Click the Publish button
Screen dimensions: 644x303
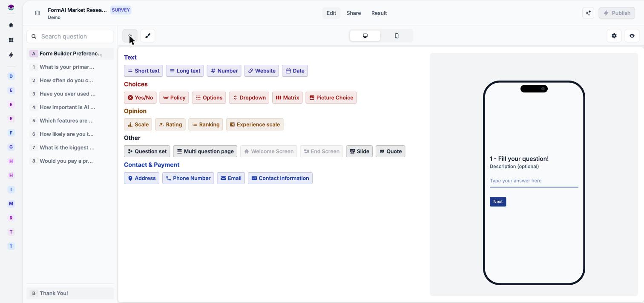[x=617, y=13]
